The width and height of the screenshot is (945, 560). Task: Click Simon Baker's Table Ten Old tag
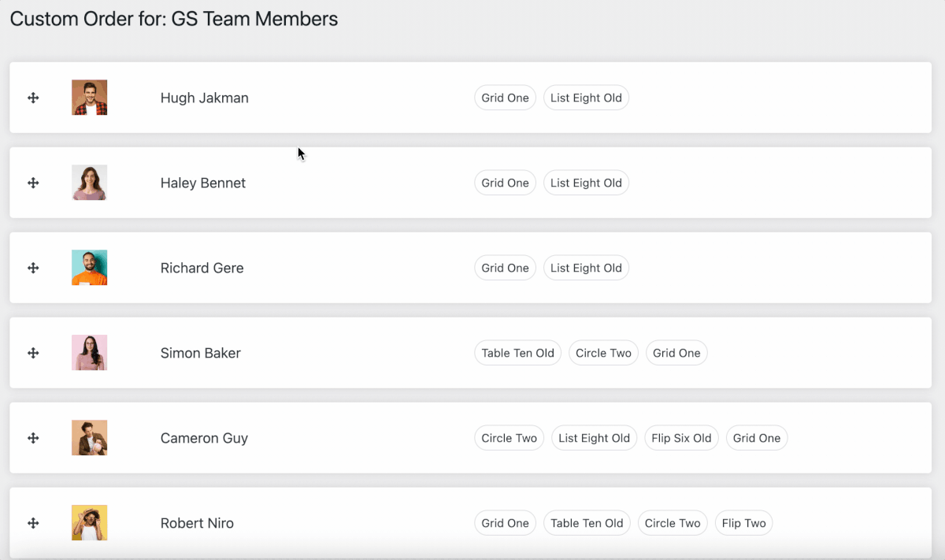(517, 353)
